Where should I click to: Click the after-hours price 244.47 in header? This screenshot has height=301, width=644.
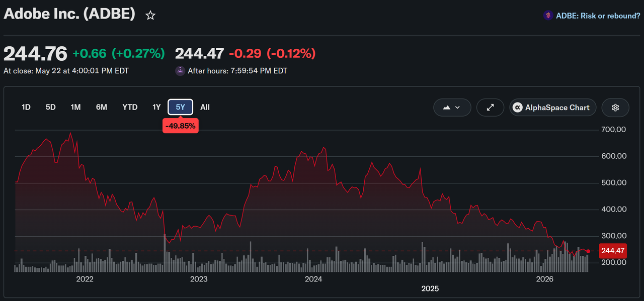pos(199,53)
